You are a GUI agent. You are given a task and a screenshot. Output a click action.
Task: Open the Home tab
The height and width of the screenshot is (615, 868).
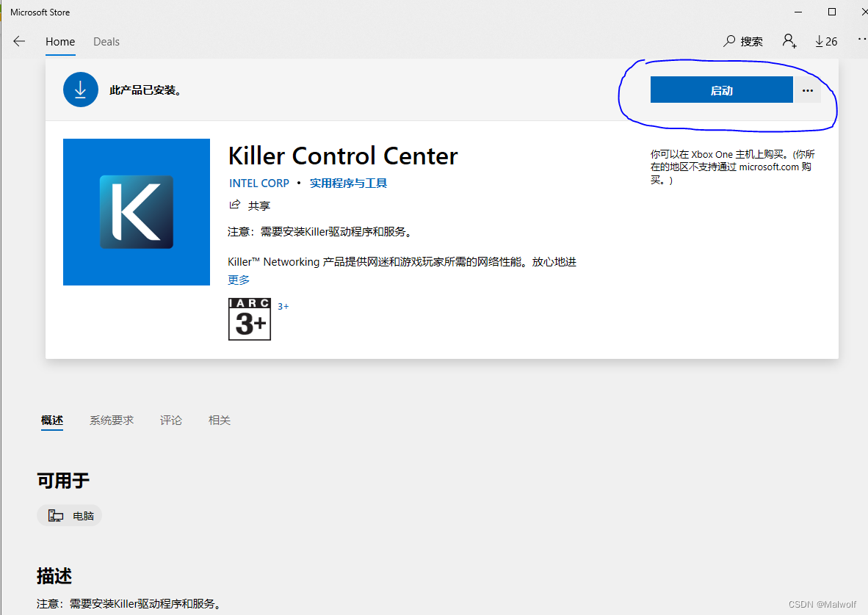click(x=59, y=42)
